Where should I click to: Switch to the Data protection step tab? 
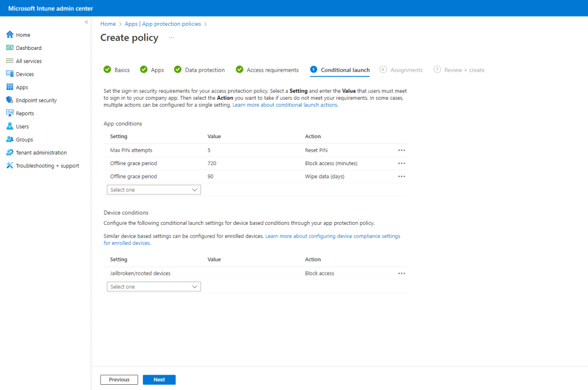[x=204, y=70]
